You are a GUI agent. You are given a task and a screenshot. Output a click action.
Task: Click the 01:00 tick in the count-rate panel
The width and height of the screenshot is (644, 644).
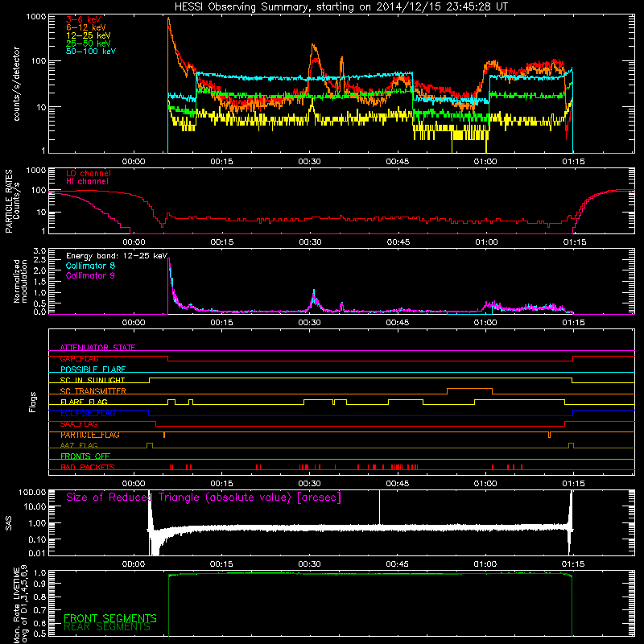tap(485, 162)
